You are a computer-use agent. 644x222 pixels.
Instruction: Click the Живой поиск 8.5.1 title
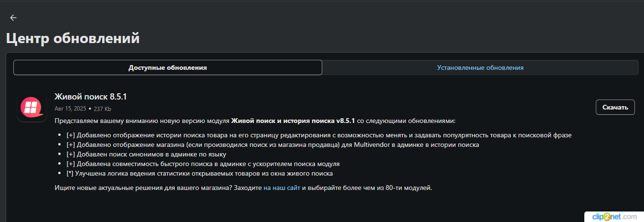[91, 97]
